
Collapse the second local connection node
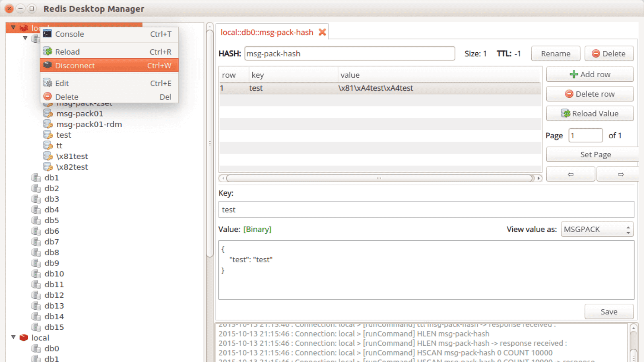(13, 337)
